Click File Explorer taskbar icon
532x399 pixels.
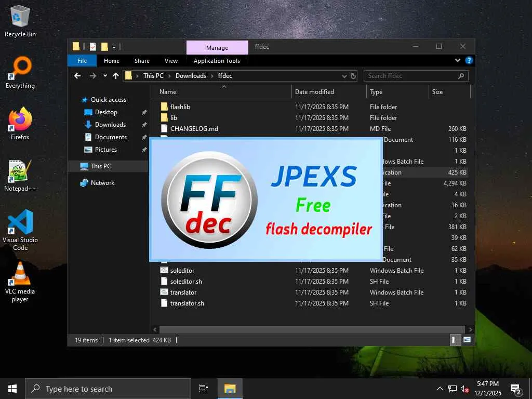pyautogui.click(x=230, y=389)
